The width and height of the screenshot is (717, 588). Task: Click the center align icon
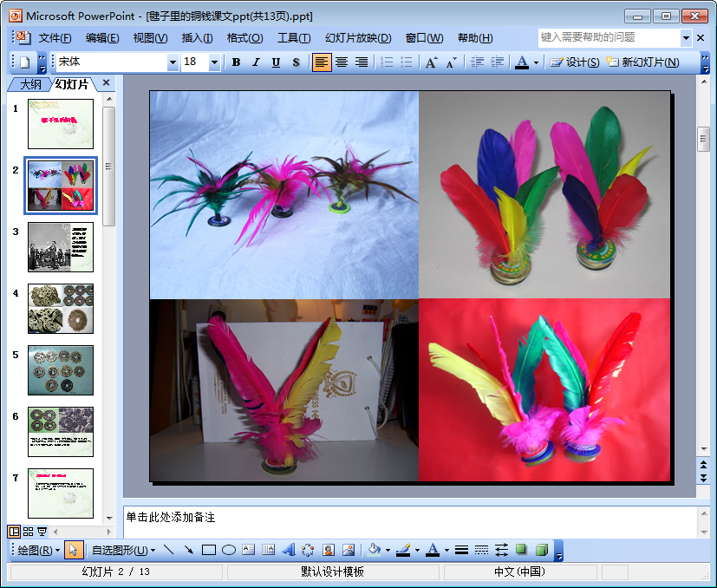[x=342, y=62]
